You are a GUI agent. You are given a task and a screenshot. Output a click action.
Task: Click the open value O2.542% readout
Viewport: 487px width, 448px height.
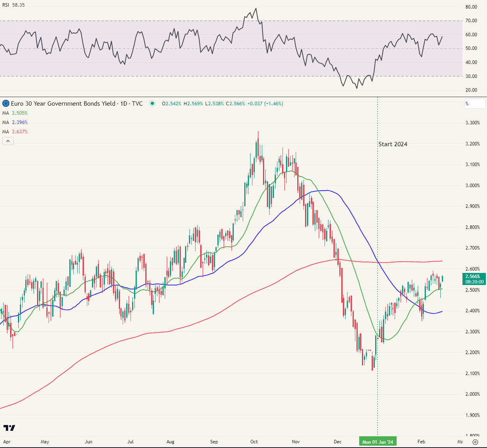(172, 104)
